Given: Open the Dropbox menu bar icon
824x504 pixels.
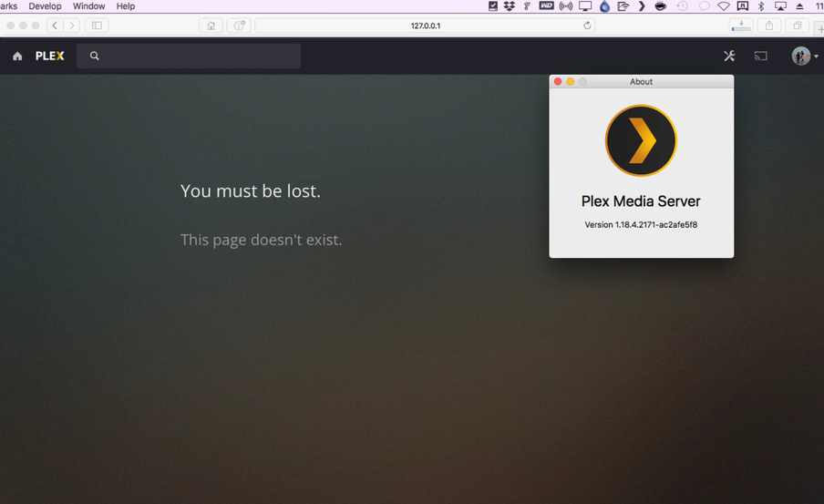Looking at the screenshot, I should tap(510, 6).
